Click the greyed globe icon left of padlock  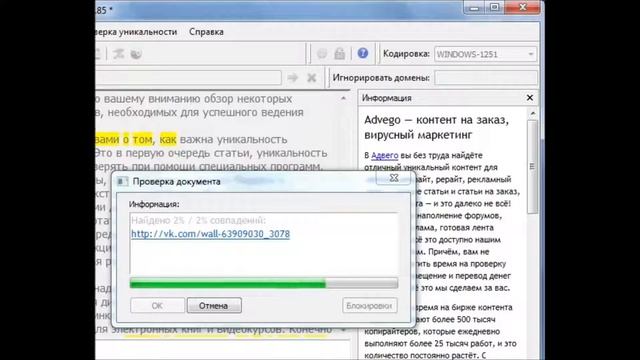[x=322, y=53]
